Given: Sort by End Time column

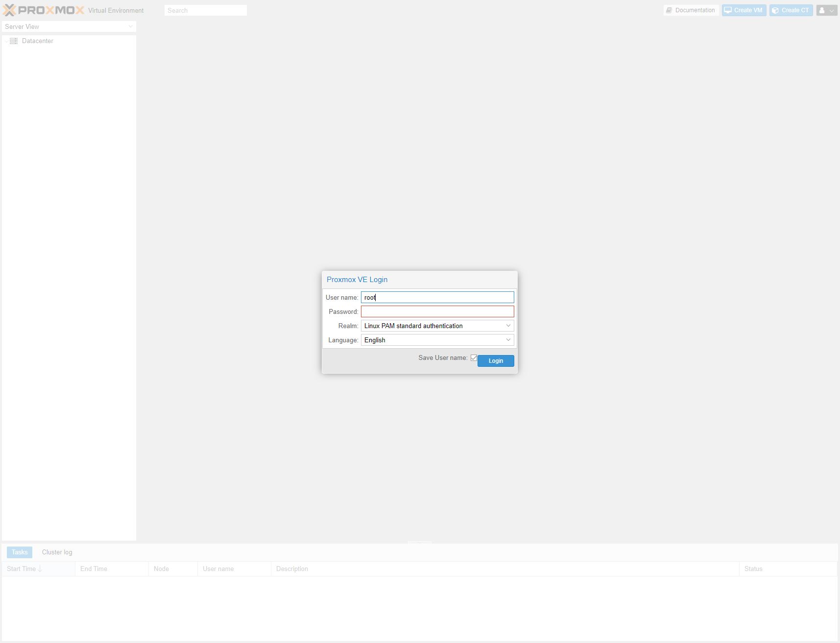Looking at the screenshot, I should point(112,569).
